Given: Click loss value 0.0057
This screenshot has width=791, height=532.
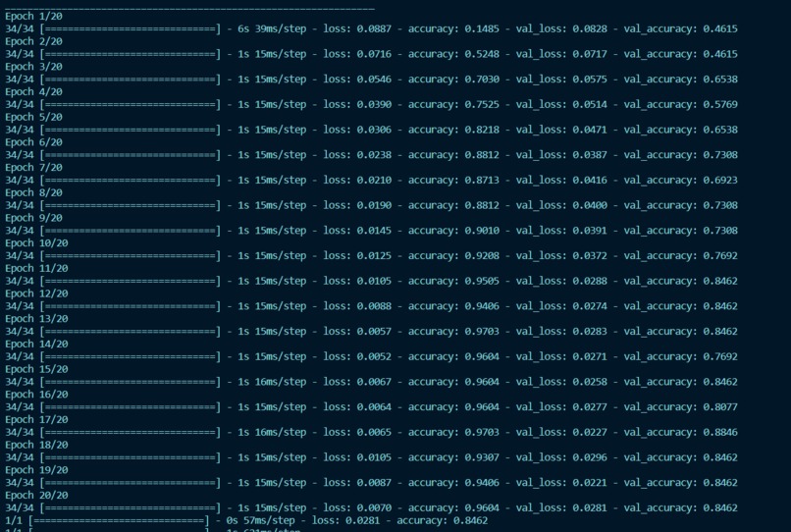Looking at the screenshot, I should (374, 332).
